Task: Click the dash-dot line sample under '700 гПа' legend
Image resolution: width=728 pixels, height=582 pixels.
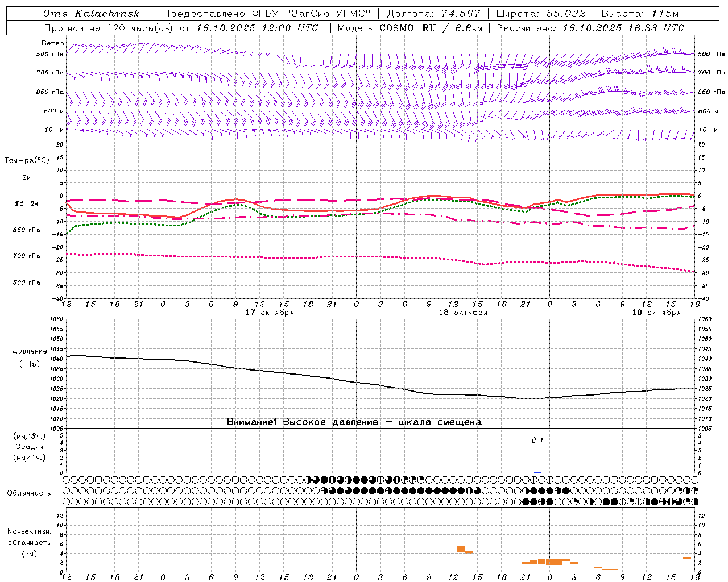Action: 26,263
